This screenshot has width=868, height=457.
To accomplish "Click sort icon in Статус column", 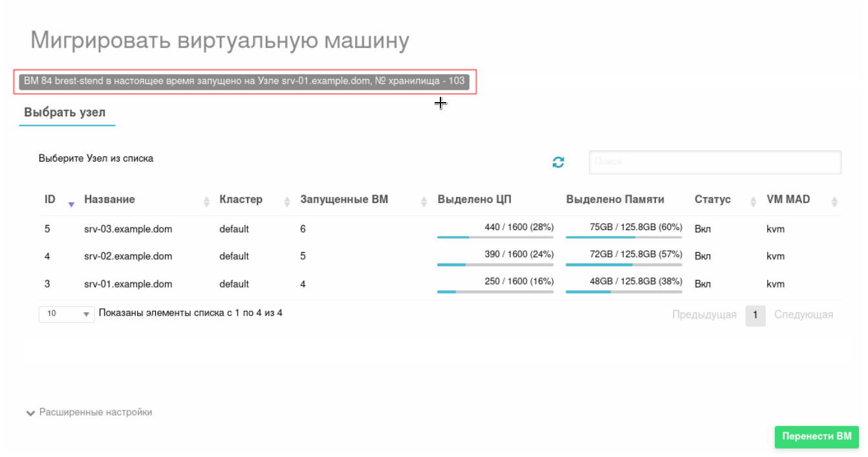I will tap(754, 202).
